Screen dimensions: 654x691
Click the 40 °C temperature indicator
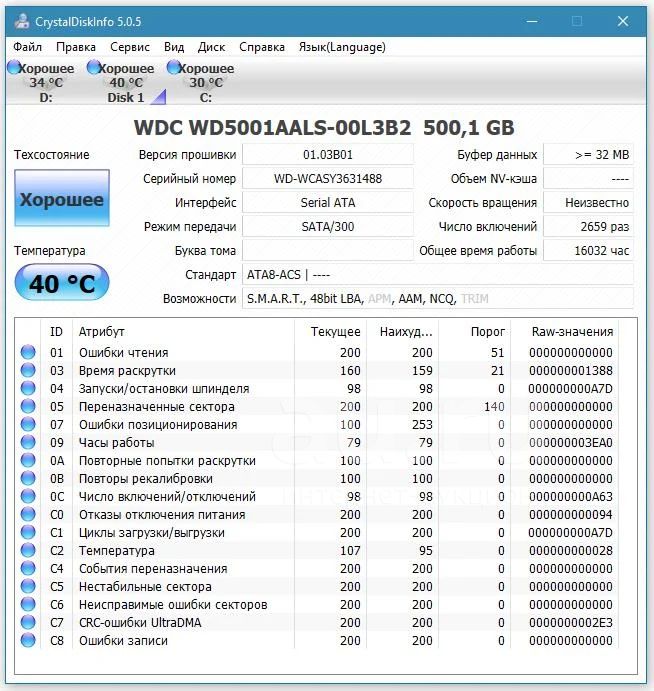pos(62,282)
